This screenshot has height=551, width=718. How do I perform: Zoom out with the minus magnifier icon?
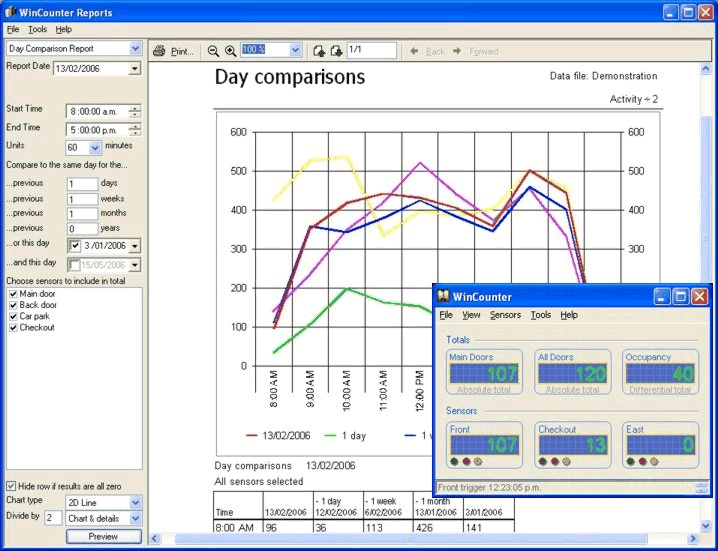pyautogui.click(x=213, y=51)
